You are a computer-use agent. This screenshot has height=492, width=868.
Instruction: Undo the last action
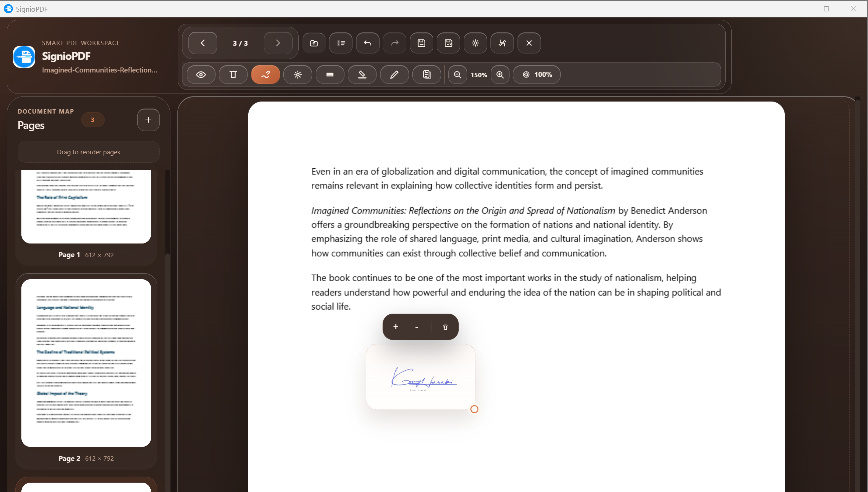tap(368, 43)
